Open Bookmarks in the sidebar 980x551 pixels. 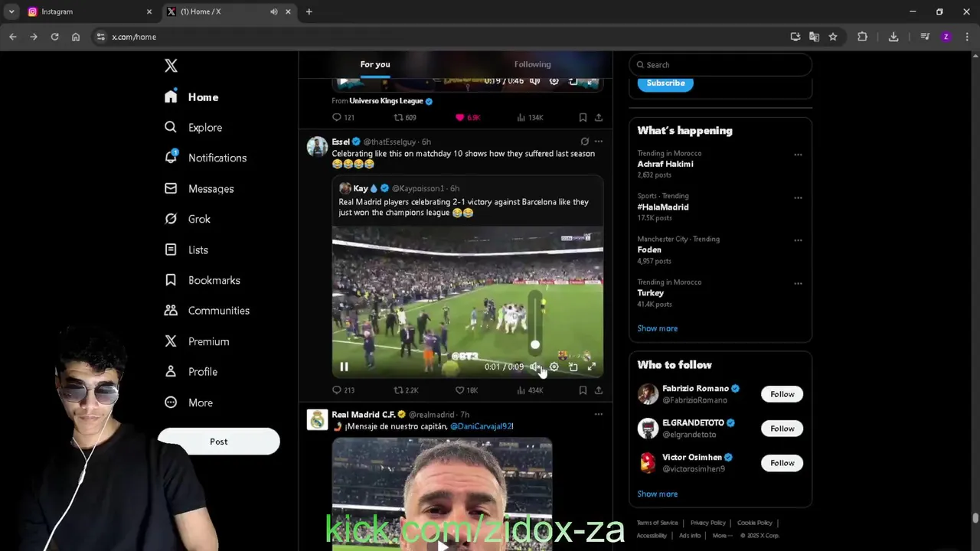tap(202, 280)
